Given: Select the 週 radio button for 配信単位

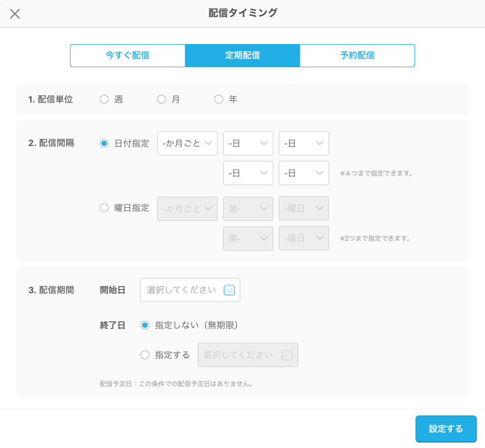Looking at the screenshot, I should pyautogui.click(x=104, y=99).
